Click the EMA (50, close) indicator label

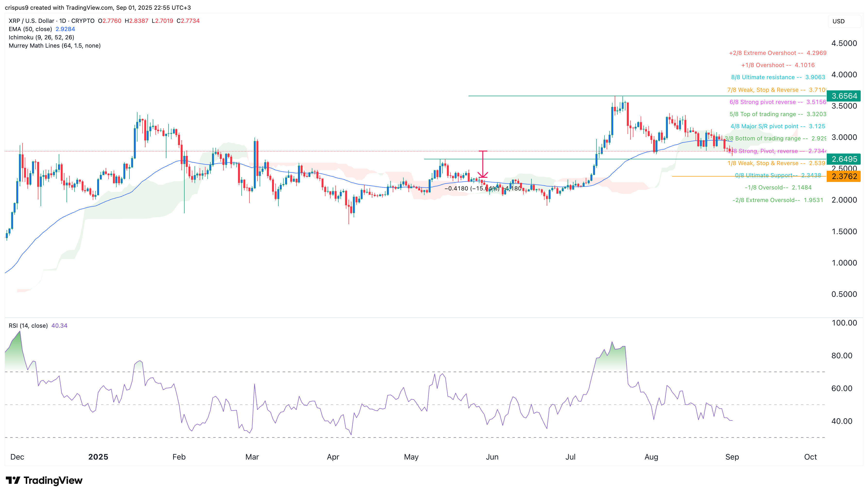coord(30,29)
